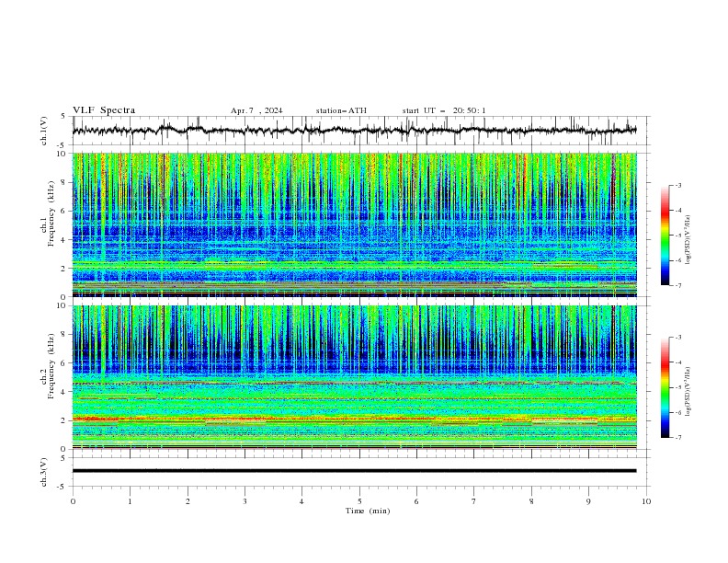This screenshot has width=728, height=563.
Task: Click tick label 7 on the Time axis
Action: tap(474, 501)
